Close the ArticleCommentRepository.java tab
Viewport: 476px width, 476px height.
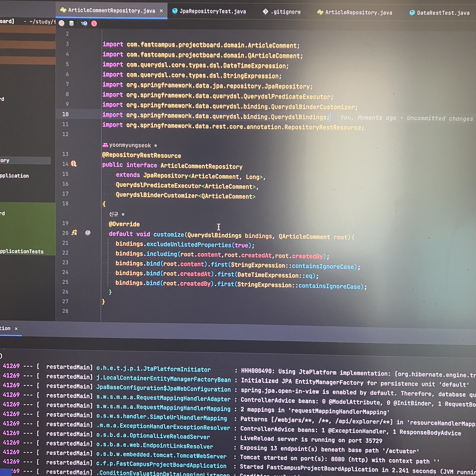point(161,11)
